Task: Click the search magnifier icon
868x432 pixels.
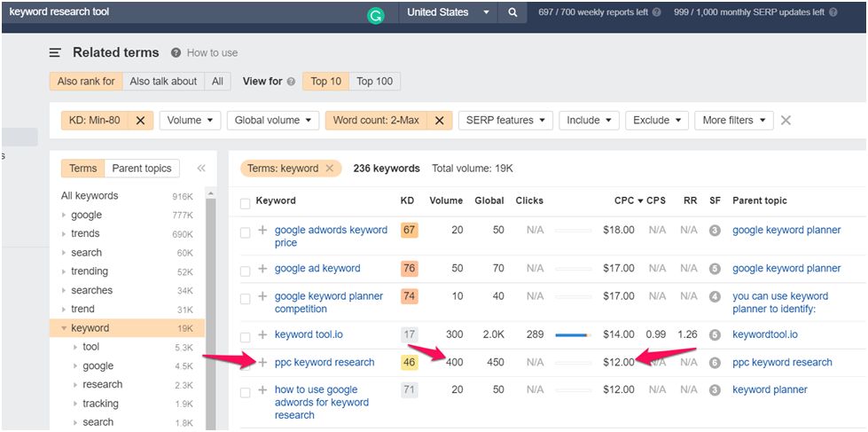Action: (512, 12)
